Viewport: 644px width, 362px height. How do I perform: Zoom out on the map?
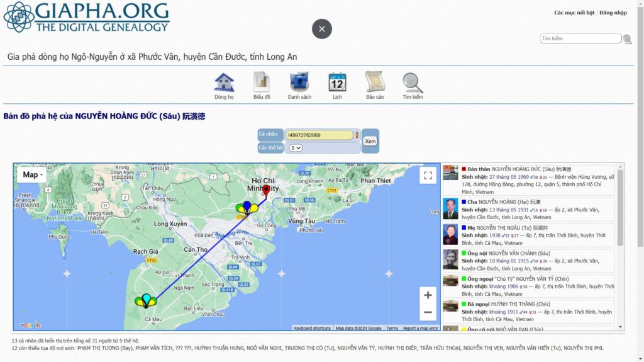point(428,312)
